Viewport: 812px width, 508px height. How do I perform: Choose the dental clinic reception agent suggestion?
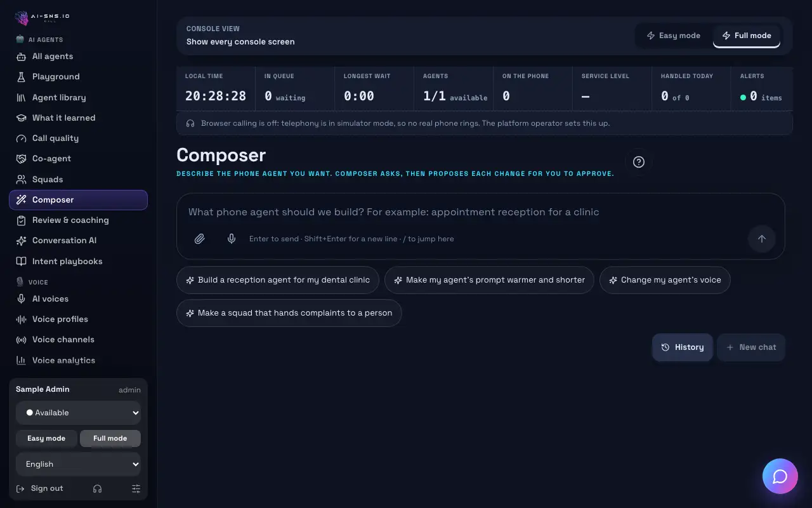click(278, 280)
